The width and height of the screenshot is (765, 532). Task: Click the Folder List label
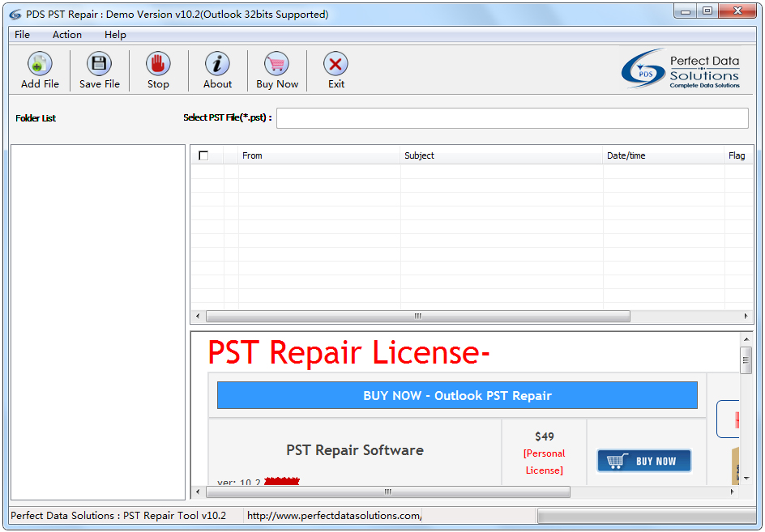(x=36, y=118)
